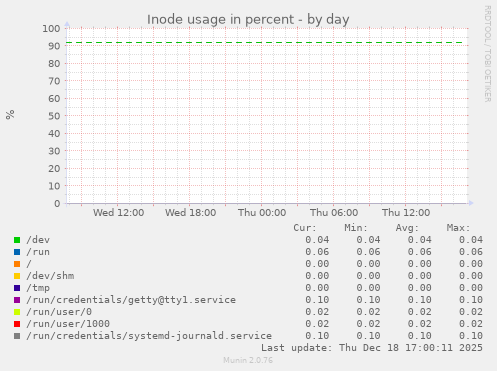Select the dark blue /tmp swatch

tap(17, 288)
